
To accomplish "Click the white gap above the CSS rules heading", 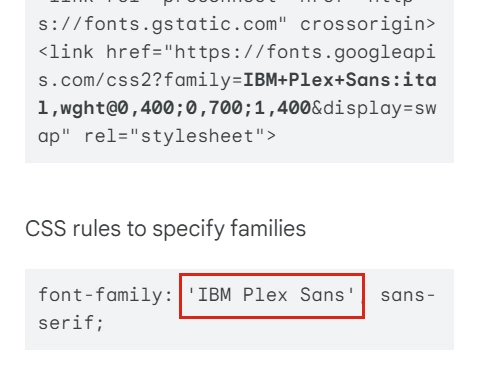I will [x=239, y=188].
